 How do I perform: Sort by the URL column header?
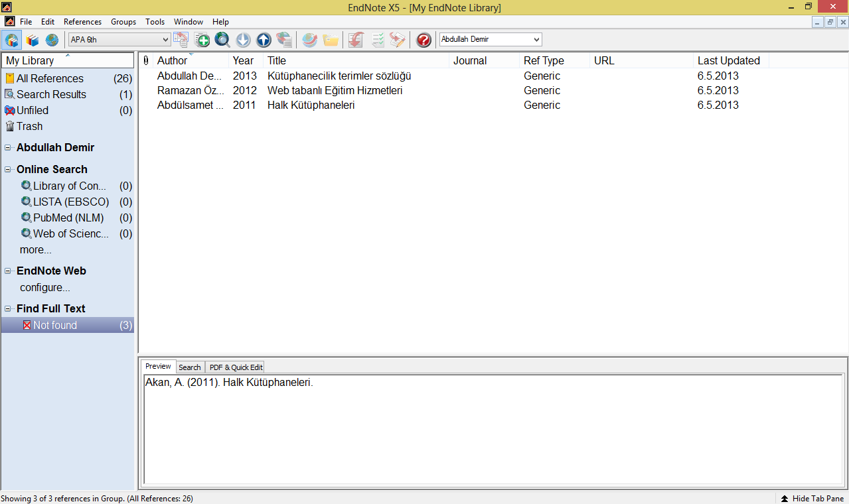tap(642, 60)
